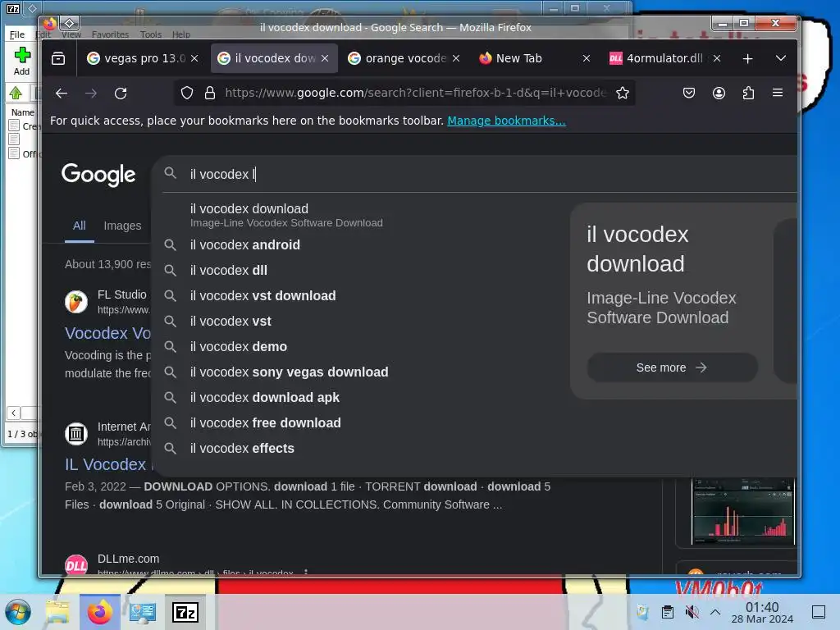The height and width of the screenshot is (630, 840).
Task: Open tracking protection shield icon
Action: tap(186, 94)
